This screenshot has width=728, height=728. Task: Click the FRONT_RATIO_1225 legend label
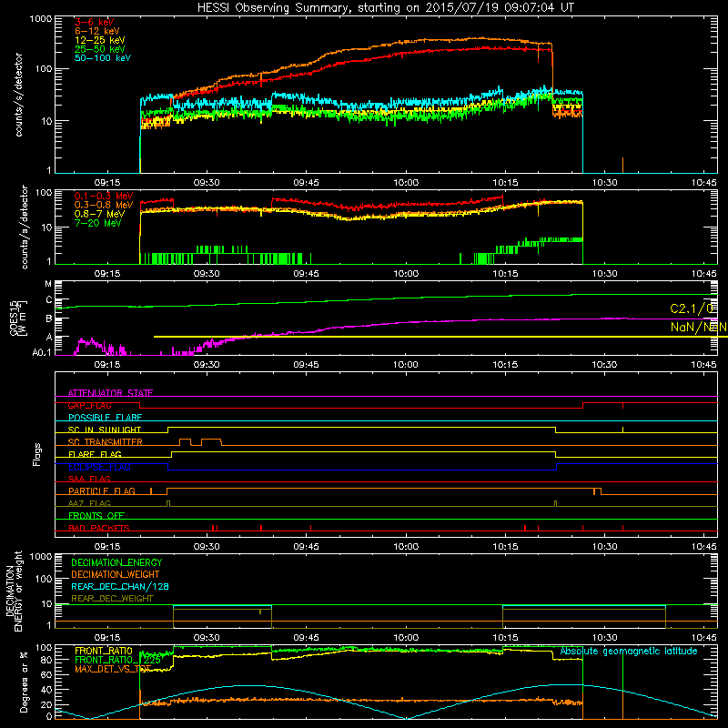pyautogui.click(x=118, y=660)
